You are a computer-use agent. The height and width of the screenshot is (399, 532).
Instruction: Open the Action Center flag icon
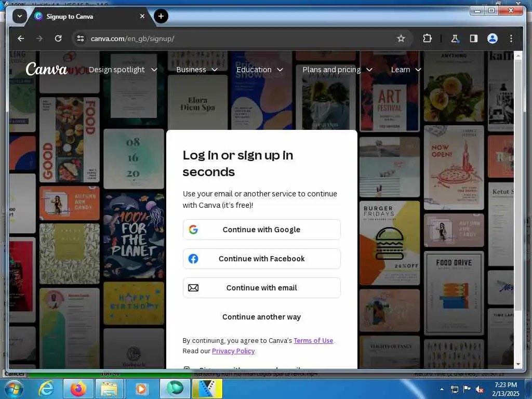[467, 390]
